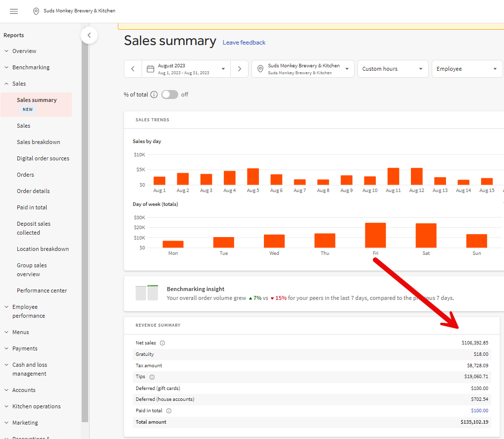Expand the Benchmarking section in sidebar
The image size is (504, 439).
pos(31,67)
